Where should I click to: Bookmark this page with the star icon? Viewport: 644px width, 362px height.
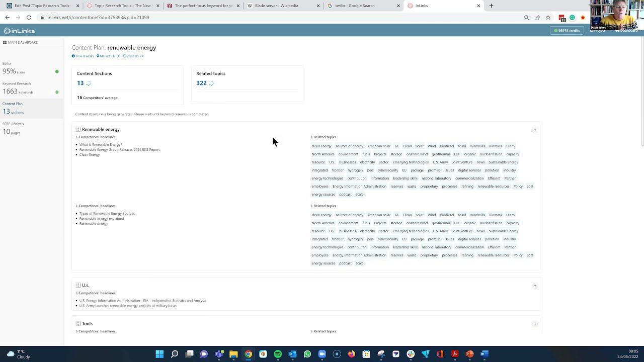(548, 18)
